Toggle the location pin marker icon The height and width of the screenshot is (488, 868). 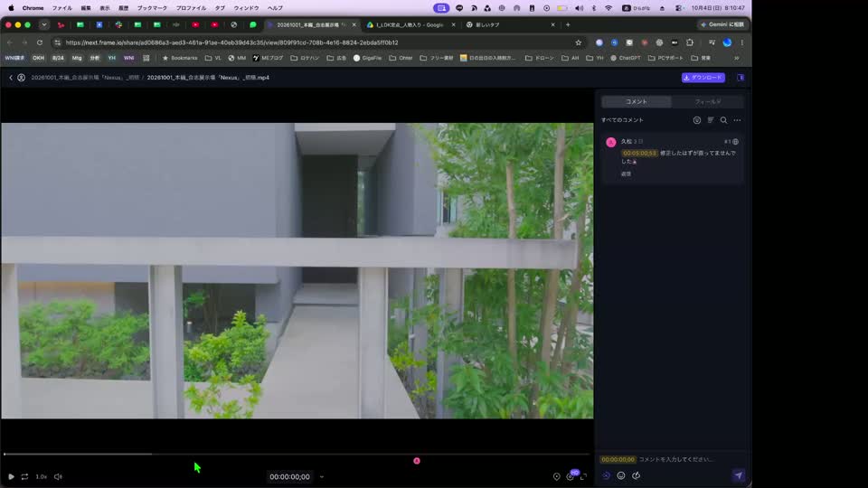tap(556, 476)
